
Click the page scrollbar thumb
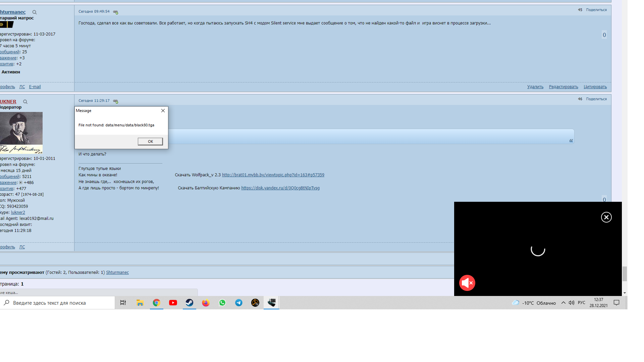click(625, 274)
